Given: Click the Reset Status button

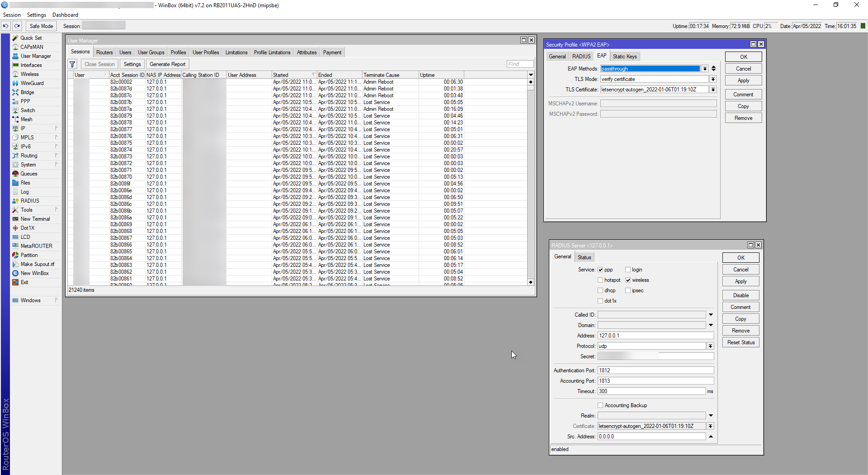Looking at the screenshot, I should 741,342.
